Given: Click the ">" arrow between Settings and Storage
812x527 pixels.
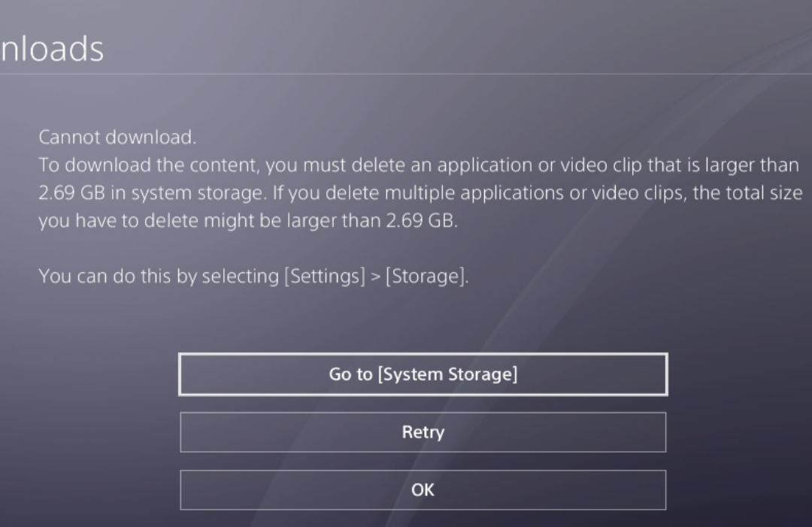Looking at the screenshot, I should (375, 276).
